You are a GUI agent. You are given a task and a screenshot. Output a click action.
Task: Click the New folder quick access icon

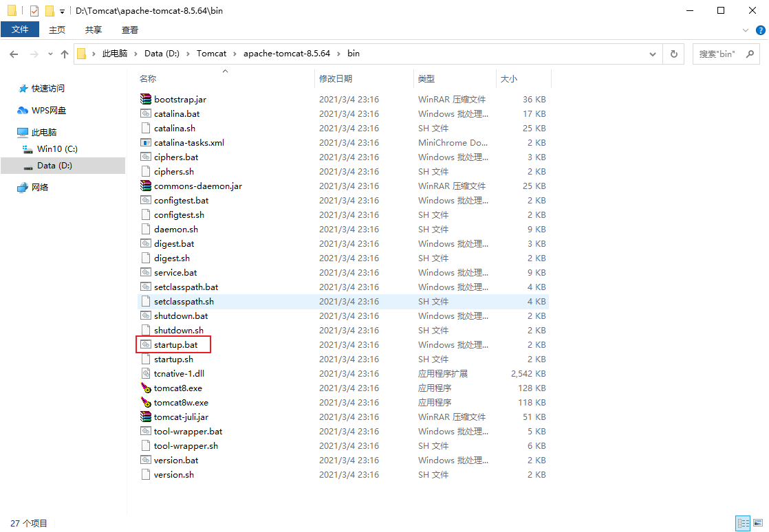pyautogui.click(x=50, y=11)
